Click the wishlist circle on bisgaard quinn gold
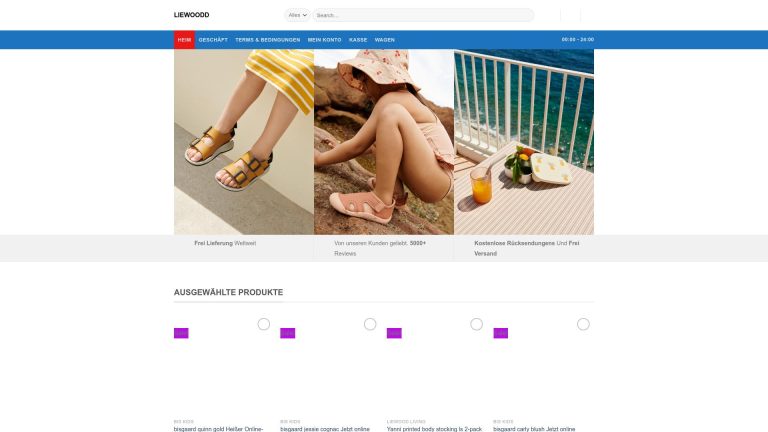 tap(264, 324)
